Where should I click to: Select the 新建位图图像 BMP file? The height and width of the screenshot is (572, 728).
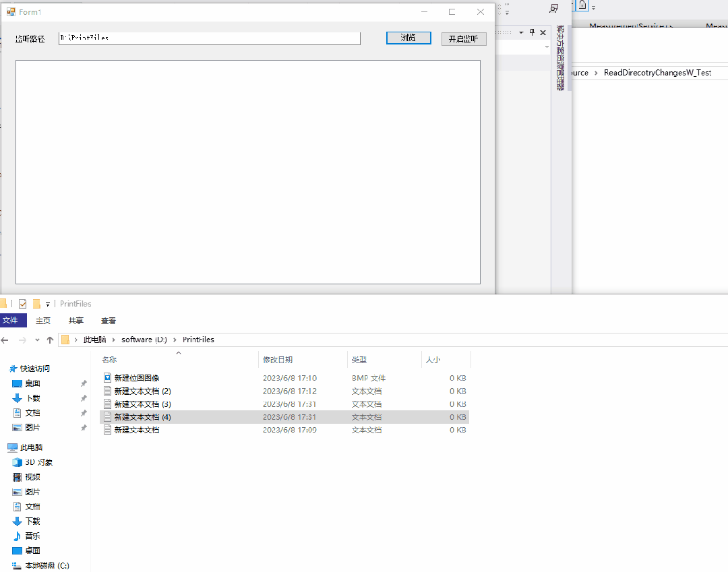click(x=137, y=378)
